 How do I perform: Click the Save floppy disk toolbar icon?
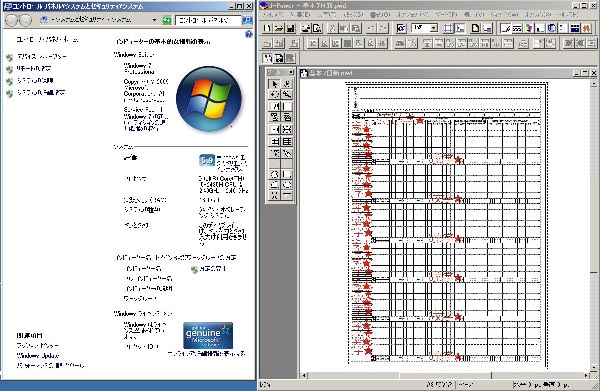(290, 28)
